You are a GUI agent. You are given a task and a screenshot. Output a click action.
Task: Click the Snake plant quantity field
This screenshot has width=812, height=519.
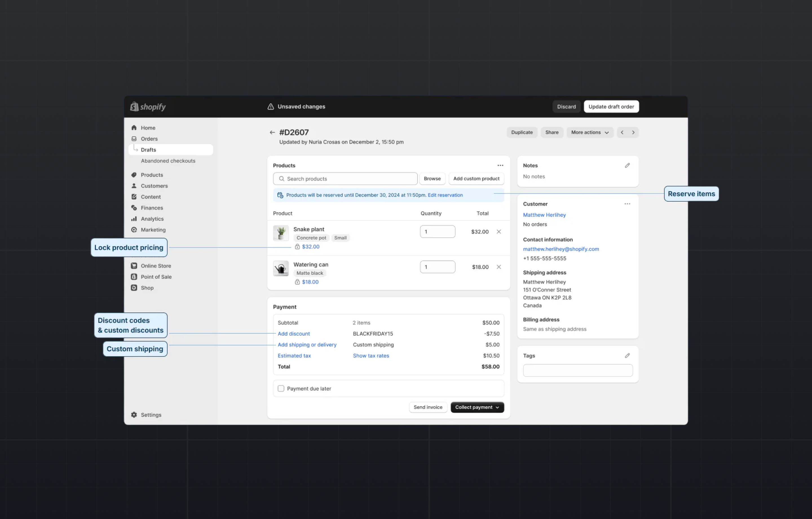[x=437, y=232]
